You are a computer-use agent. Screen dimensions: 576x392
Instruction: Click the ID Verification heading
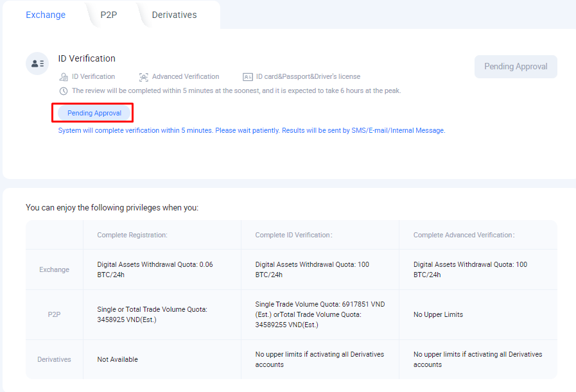87,58
